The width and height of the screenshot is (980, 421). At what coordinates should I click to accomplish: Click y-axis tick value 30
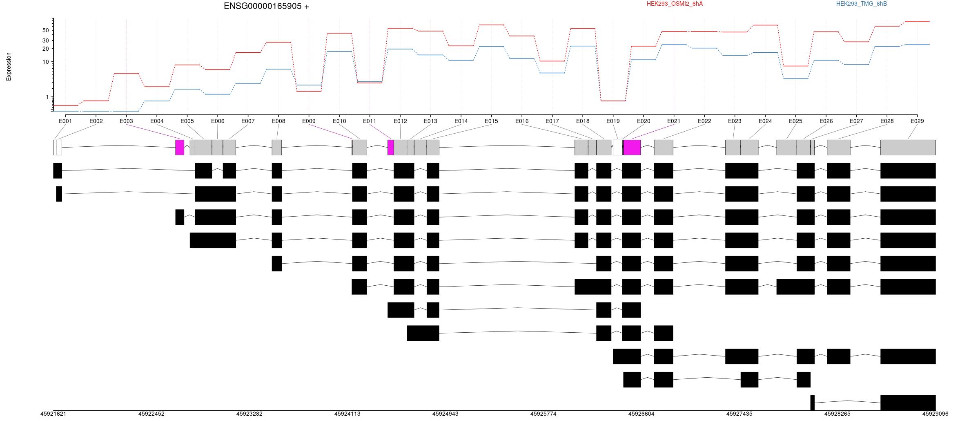click(45, 40)
